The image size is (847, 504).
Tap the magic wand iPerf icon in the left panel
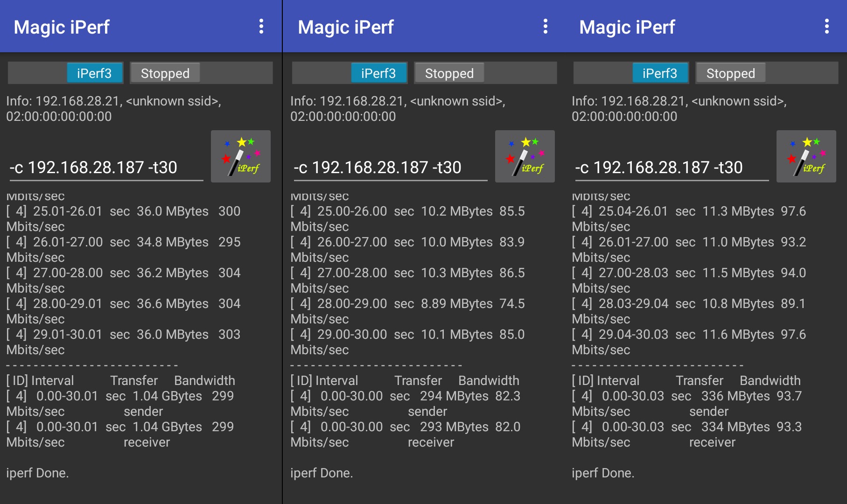click(240, 156)
